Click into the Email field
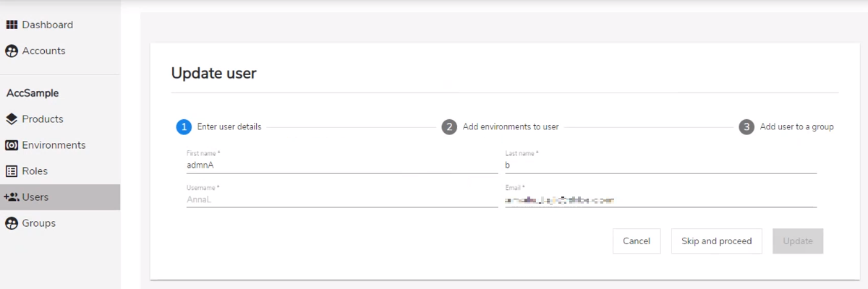 pos(660,199)
